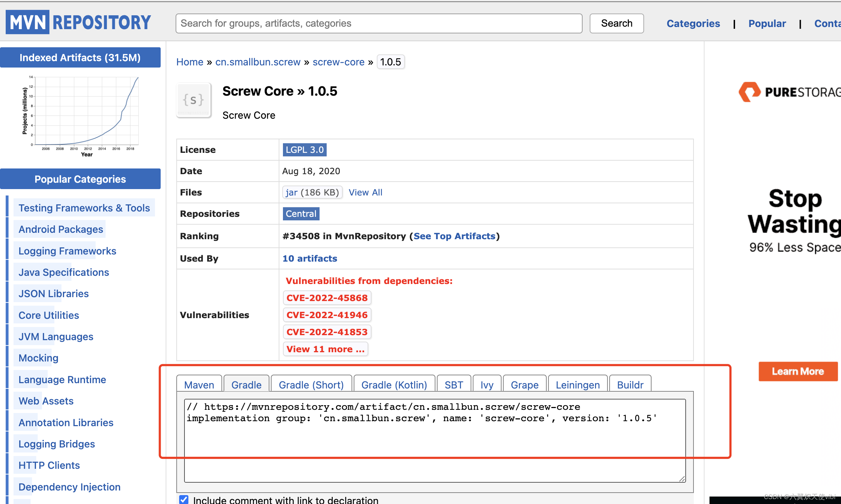
Task: Click the MVN Repository logo
Action: (79, 22)
